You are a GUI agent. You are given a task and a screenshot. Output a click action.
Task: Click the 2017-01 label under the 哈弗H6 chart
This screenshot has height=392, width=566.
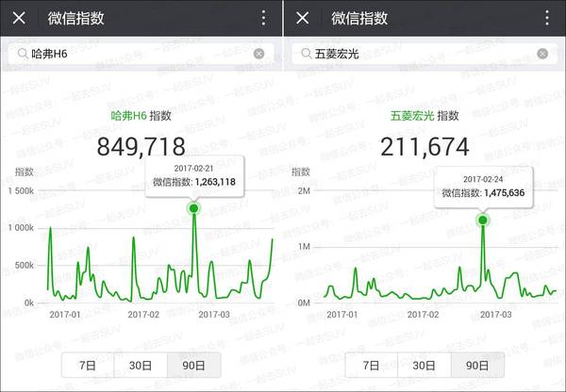coord(65,315)
